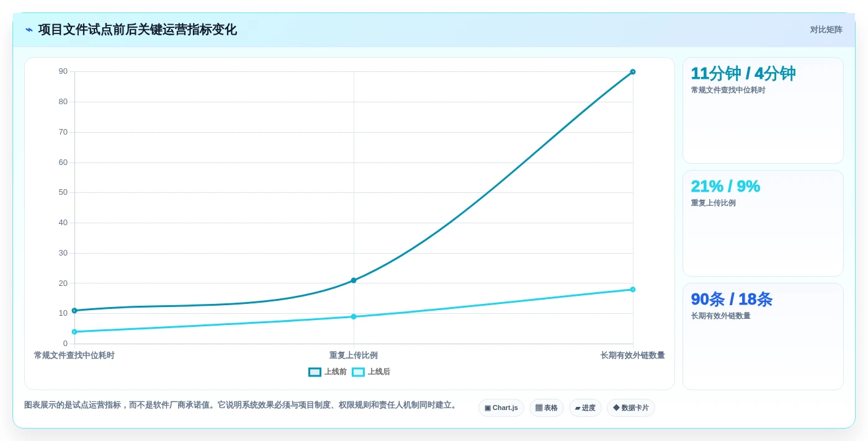The height and width of the screenshot is (441, 868).
Task: Open the 90条 / 18条 metric card
Action: (763, 337)
